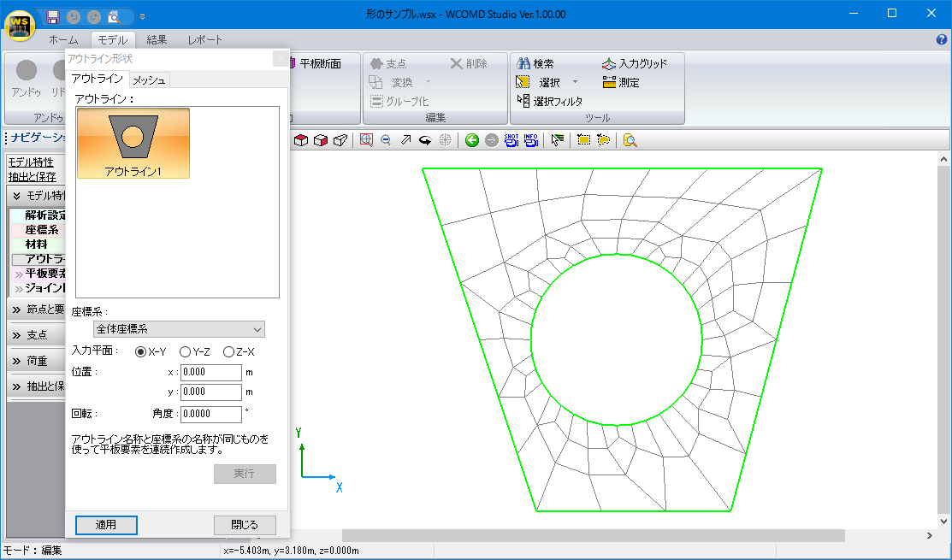The image size is (952, 560).
Task: Expand the 支点 section in navigation
Action: 36,334
